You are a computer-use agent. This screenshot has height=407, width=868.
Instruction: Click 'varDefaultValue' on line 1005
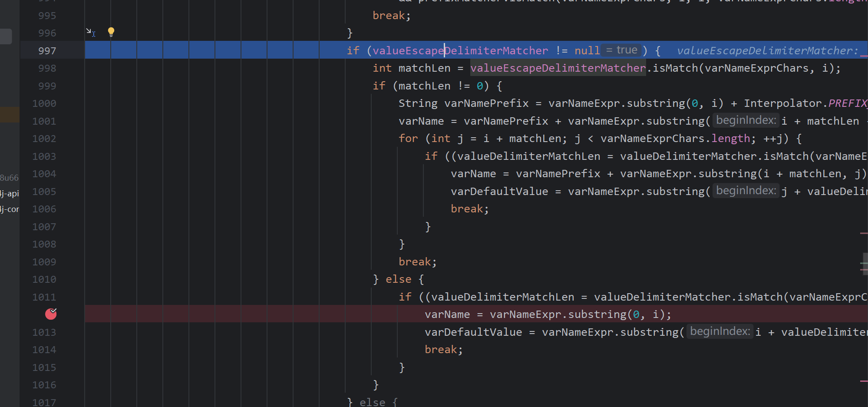(499, 192)
